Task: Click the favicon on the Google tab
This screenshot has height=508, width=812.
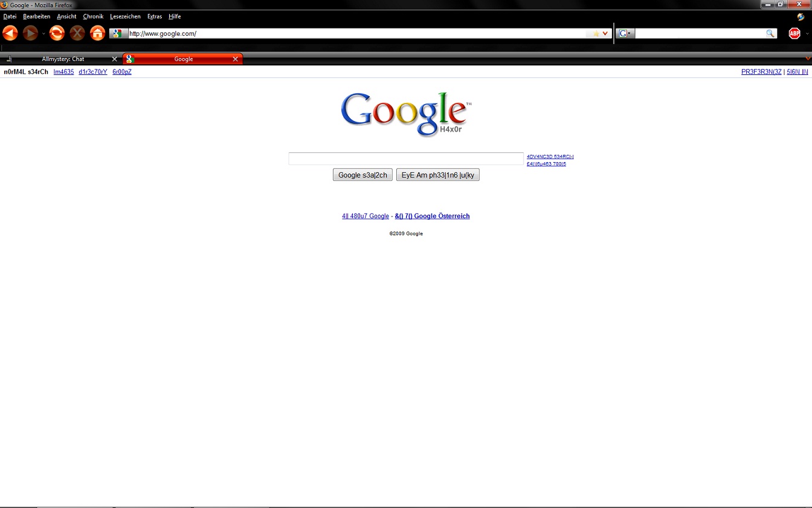Action: click(130, 59)
